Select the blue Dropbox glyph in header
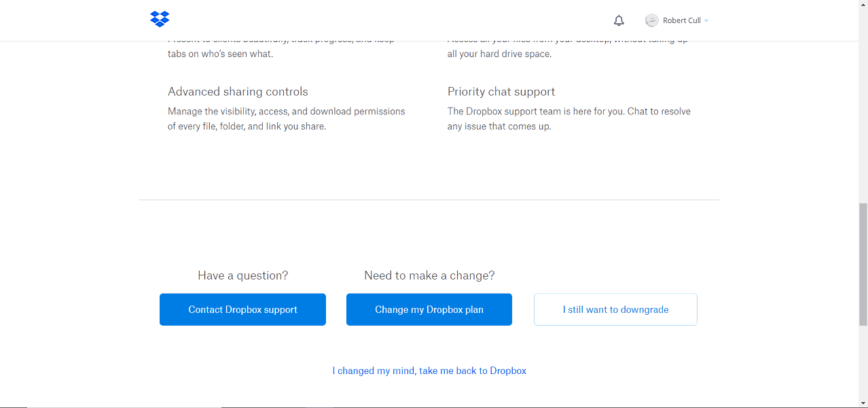 (x=160, y=19)
